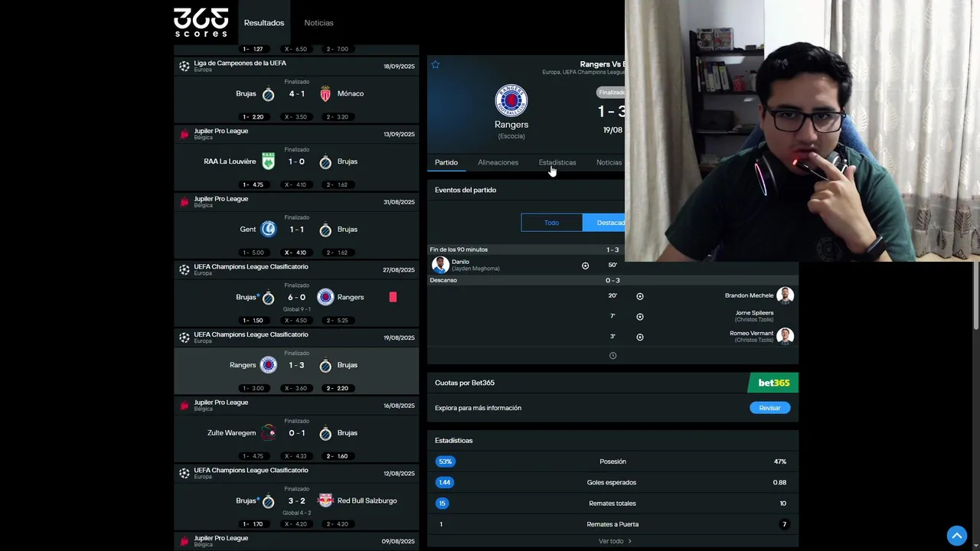
Task: Show all events with Todo button
Action: click(552, 223)
